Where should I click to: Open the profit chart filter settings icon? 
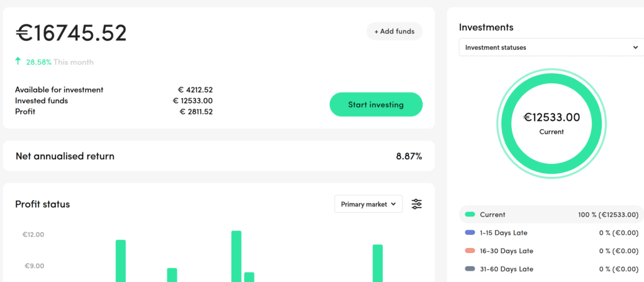coord(416,204)
